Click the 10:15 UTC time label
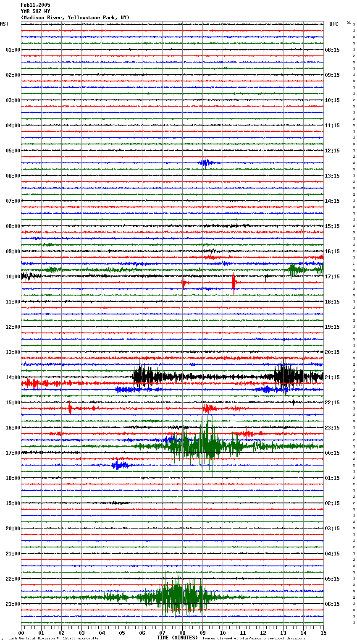357x644 pixels. [332, 100]
